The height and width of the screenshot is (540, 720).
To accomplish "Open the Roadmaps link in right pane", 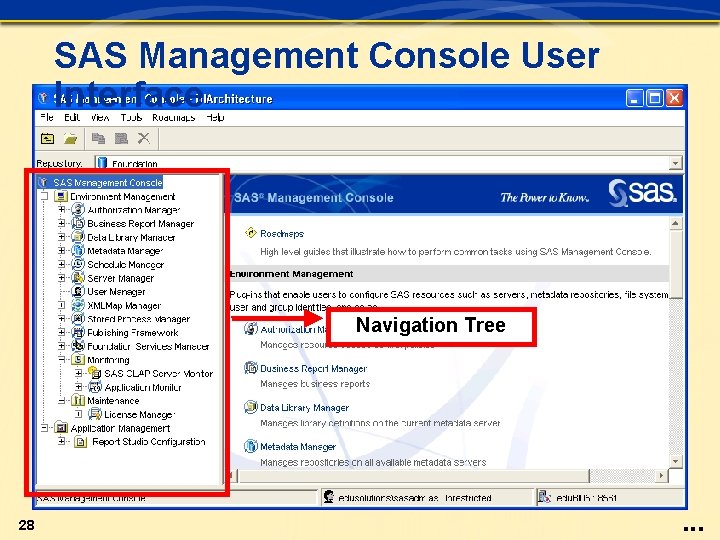I will coord(282,234).
